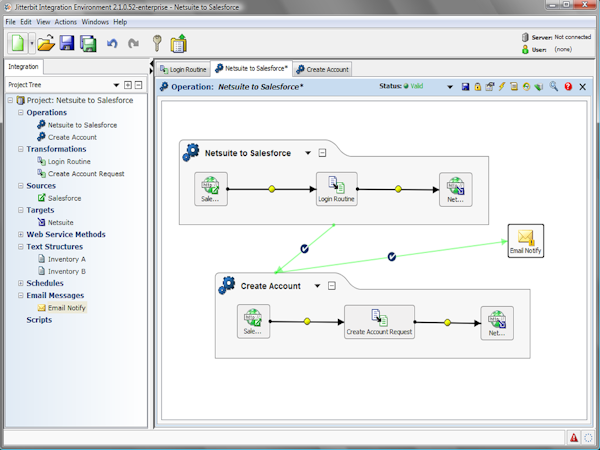Collapse the Project: Netsuite to Salesforce node
Viewport: 600px width, 450px height.
point(10,100)
